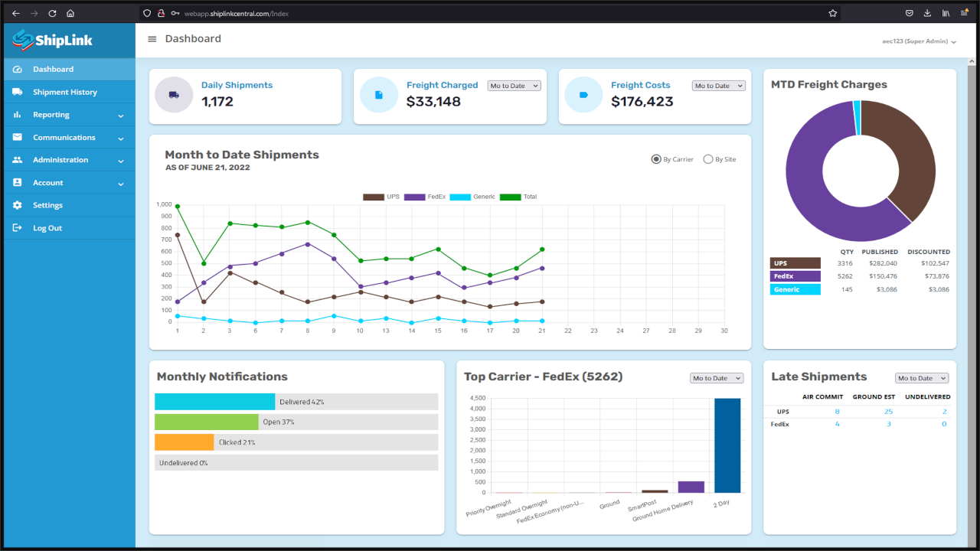
Task: Open the Late Shipments period dropdown
Action: 922,378
